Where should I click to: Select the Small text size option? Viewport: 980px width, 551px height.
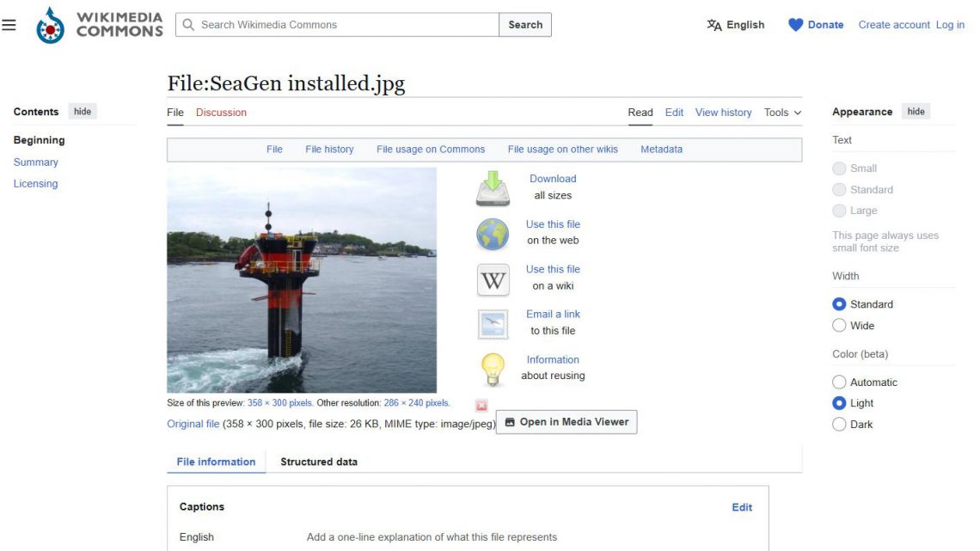click(839, 168)
